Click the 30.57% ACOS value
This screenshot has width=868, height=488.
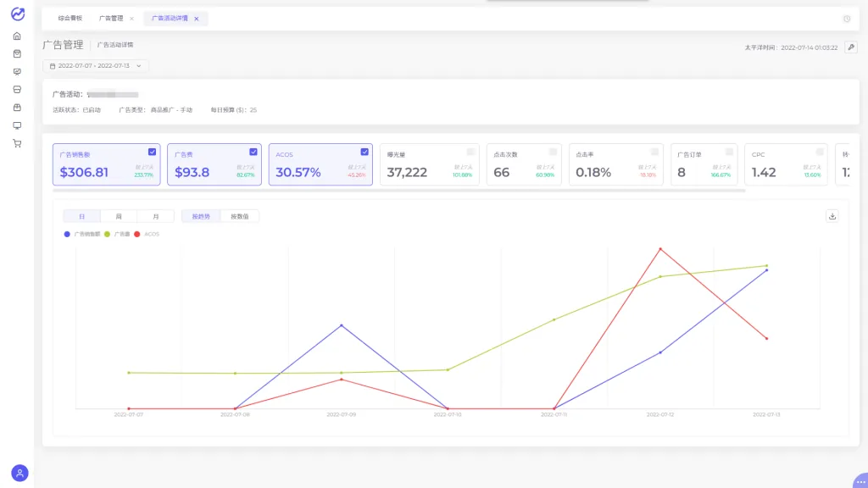pyautogui.click(x=298, y=172)
